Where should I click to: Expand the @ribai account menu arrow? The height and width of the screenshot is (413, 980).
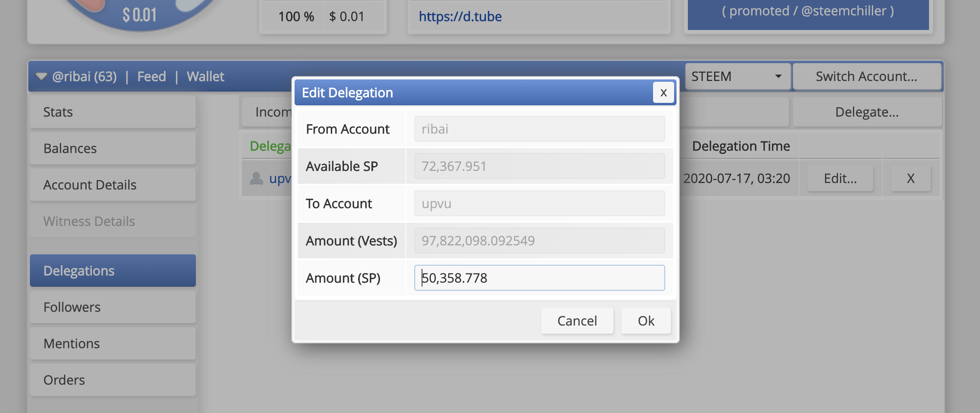click(41, 77)
